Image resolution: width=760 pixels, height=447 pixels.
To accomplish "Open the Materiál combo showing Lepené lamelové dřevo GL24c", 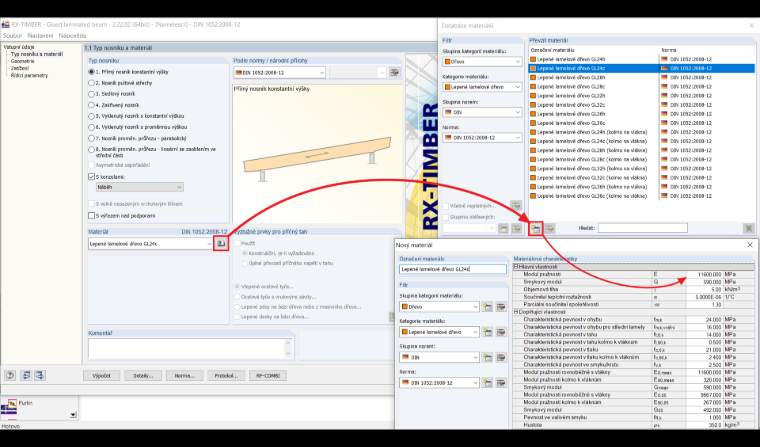I will tap(150, 244).
